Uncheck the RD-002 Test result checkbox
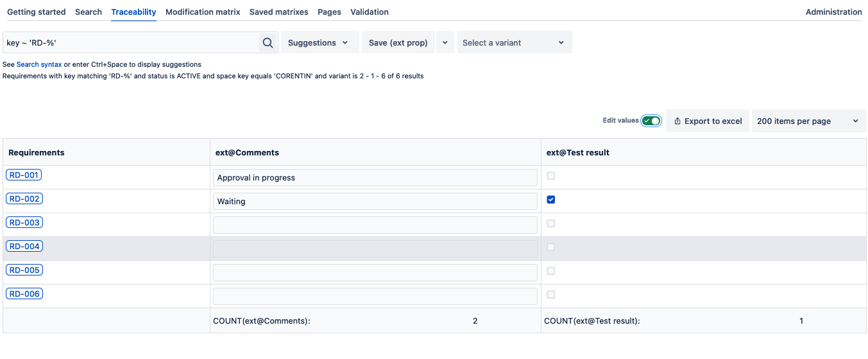The height and width of the screenshot is (359, 868). click(550, 200)
